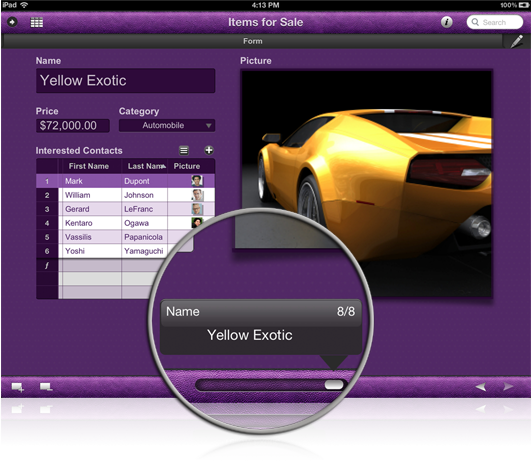The height and width of the screenshot is (461, 532).
Task: Open the Category Automobile dropdown
Action: (167, 126)
